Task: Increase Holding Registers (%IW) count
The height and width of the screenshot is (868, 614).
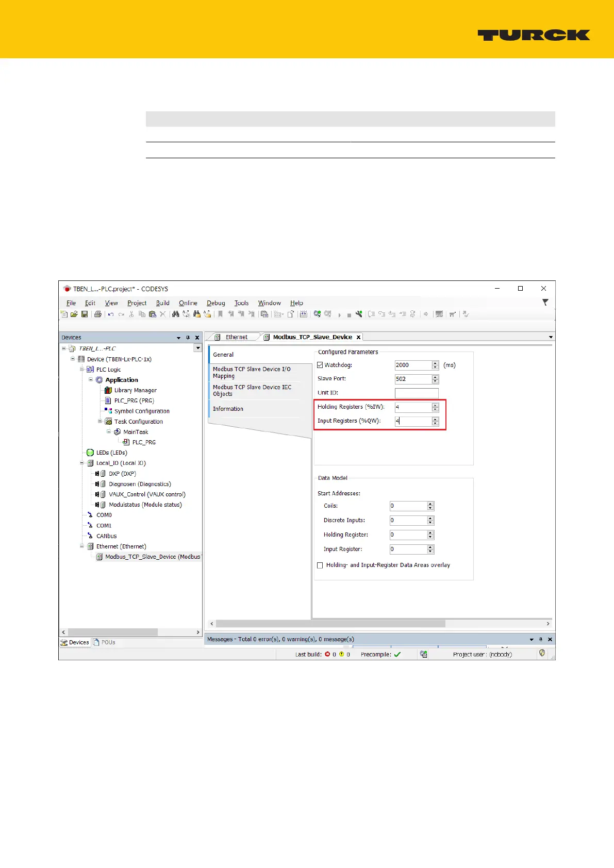Action: pyautogui.click(x=436, y=405)
